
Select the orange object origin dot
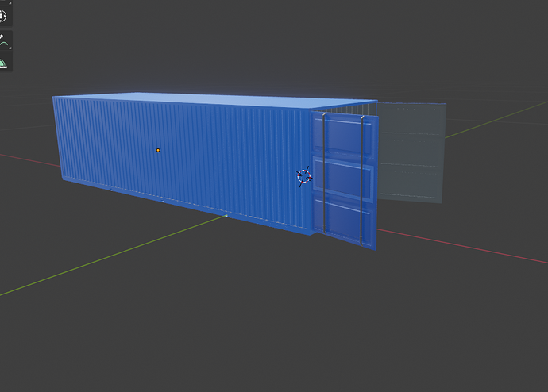coord(158,150)
